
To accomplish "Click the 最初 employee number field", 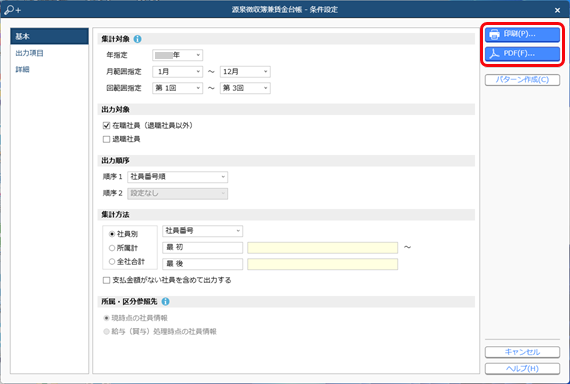I will [x=202, y=248].
